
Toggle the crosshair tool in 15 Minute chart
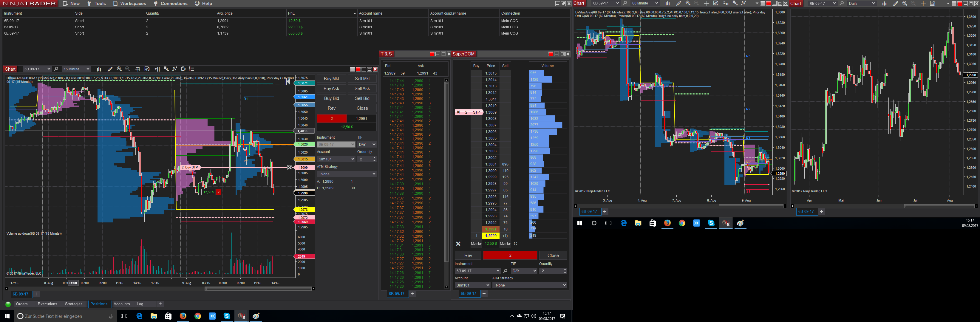coord(138,69)
